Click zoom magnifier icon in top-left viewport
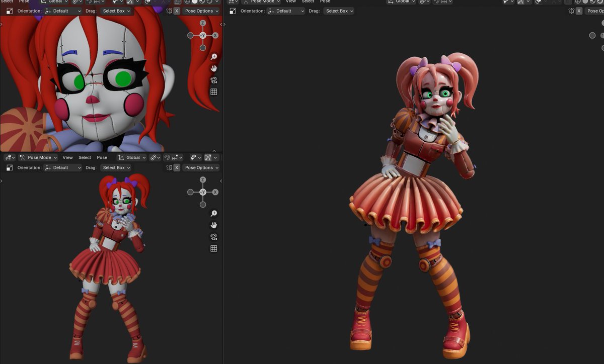 [x=214, y=56]
